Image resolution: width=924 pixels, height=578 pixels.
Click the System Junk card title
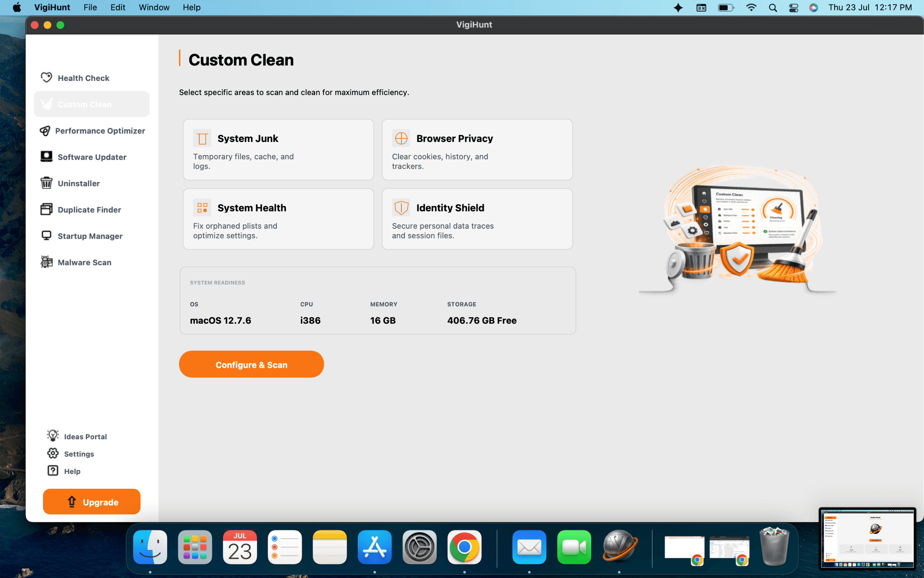[248, 138]
